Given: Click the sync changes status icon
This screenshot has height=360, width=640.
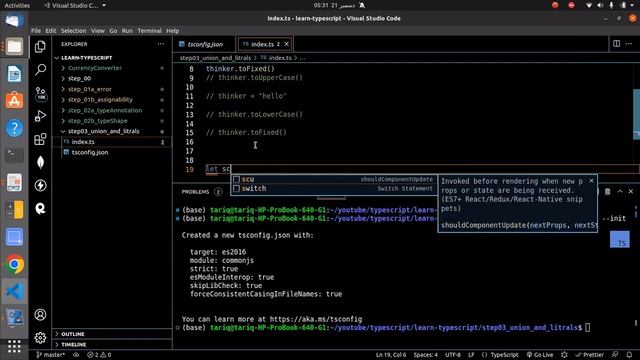Looking at the screenshot, I should pos(76,355).
